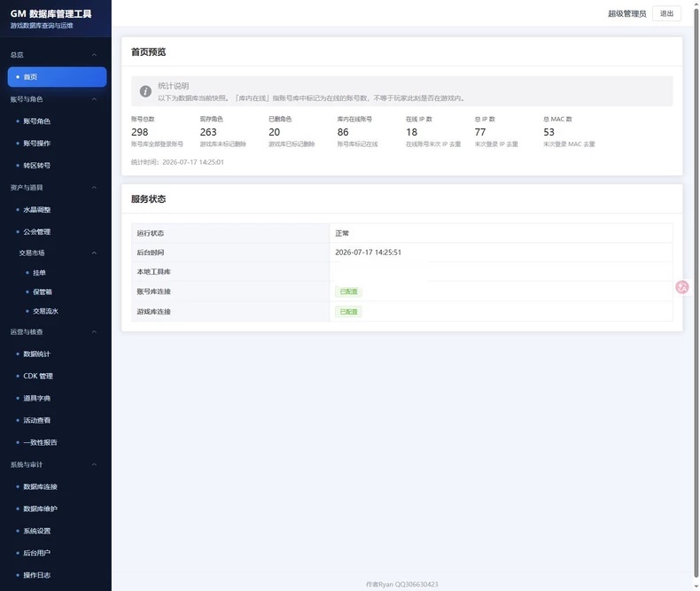Collapse the 运营与核查 sidebar group
The width and height of the screenshot is (700, 591).
tap(94, 331)
